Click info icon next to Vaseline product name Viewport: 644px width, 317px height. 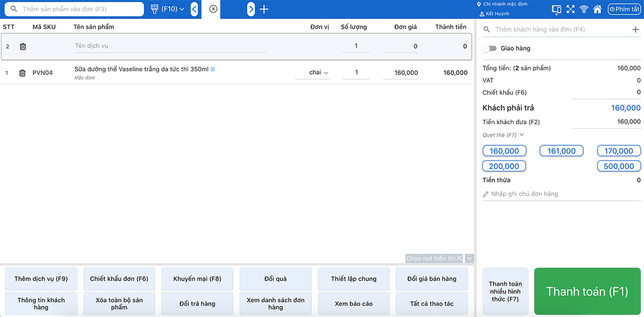click(213, 69)
